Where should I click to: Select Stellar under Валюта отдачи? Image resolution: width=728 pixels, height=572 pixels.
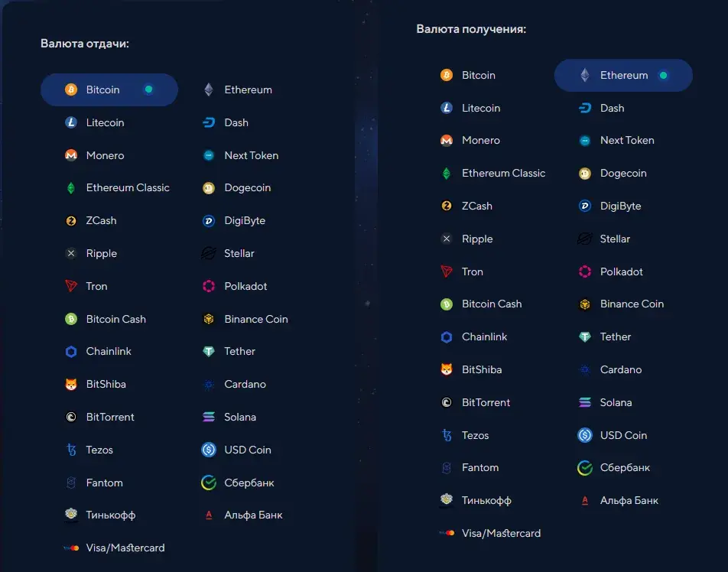pyautogui.click(x=228, y=254)
